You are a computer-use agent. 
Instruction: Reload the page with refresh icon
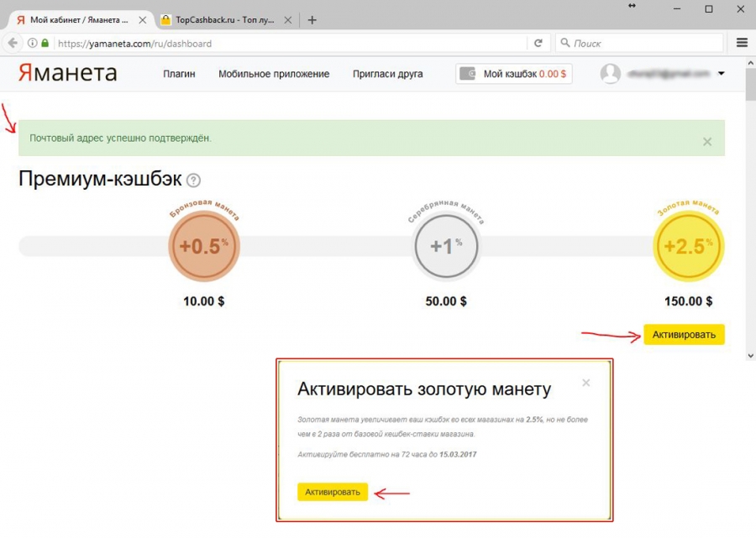[538, 44]
